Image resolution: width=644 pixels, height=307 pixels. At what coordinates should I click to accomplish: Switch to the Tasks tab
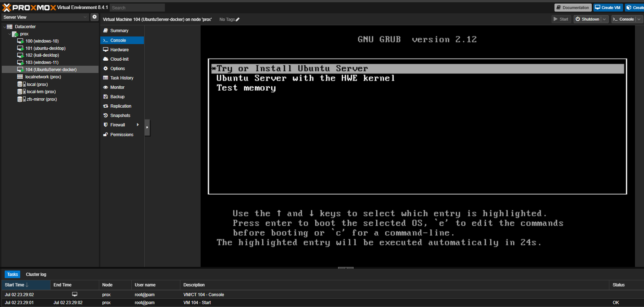(x=13, y=274)
